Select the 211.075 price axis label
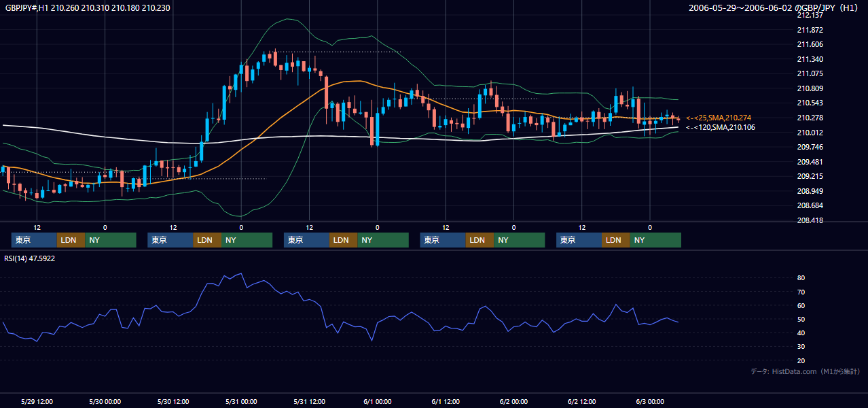 coord(811,74)
